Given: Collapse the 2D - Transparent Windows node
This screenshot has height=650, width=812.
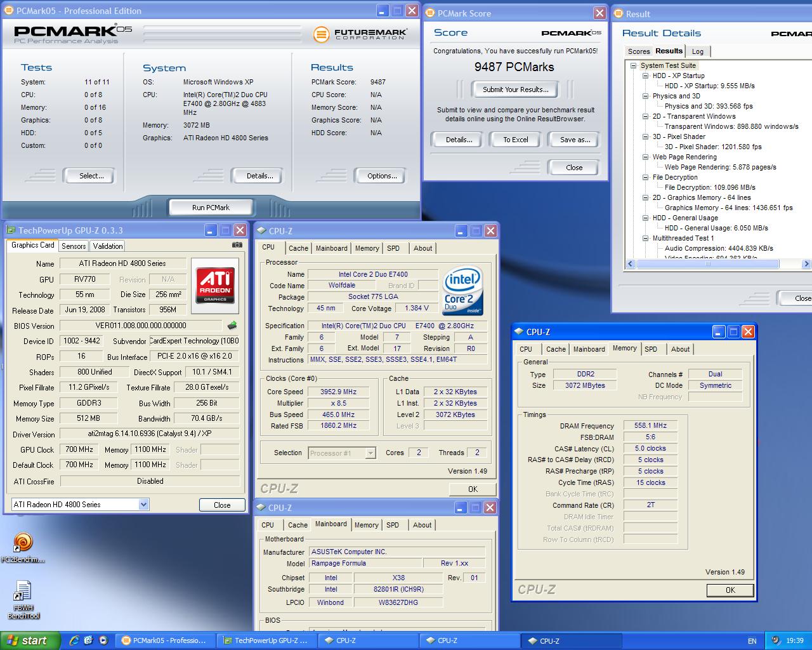Looking at the screenshot, I should point(645,116).
